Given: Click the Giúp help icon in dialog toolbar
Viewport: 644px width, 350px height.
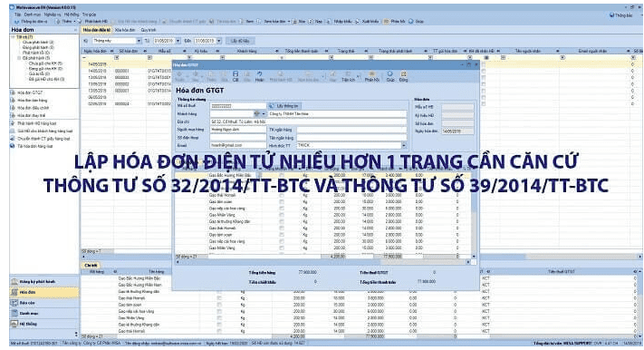Looking at the screenshot, I should (389, 76).
